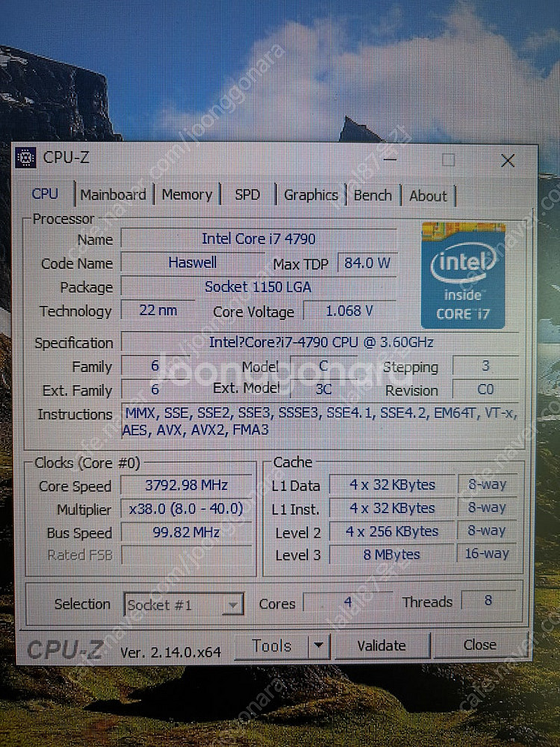Click the Level 3 16-way value
The width and height of the screenshot is (560, 747).
(x=487, y=554)
